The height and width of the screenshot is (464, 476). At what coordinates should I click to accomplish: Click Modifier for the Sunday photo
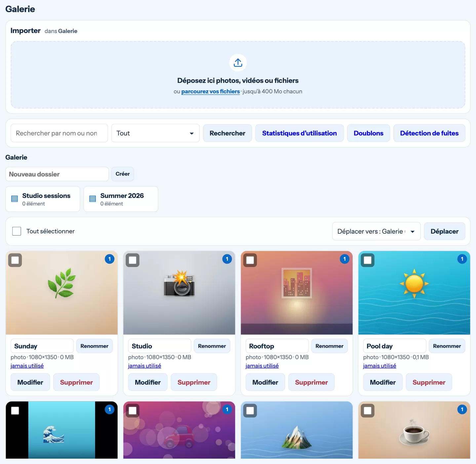pyautogui.click(x=30, y=382)
